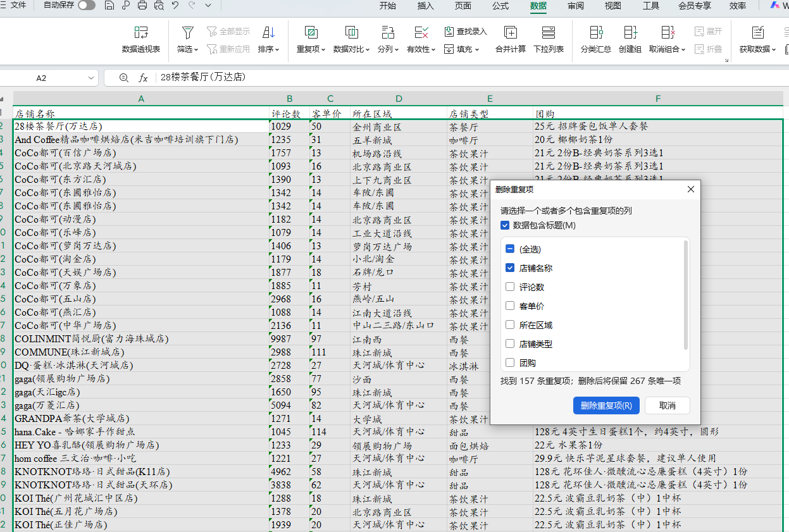This screenshot has width=789, height=532.
Task: Click 查找录入 lookup entry tool
Action: point(466,31)
